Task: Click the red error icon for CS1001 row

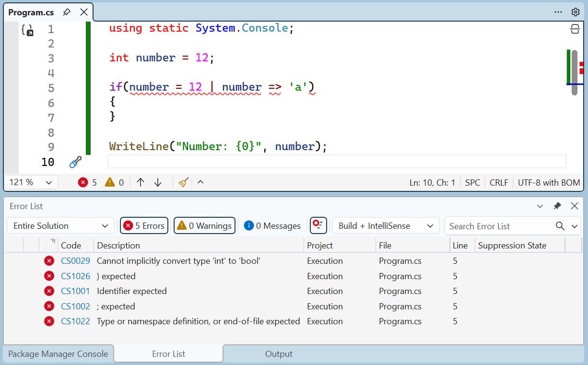Action: tap(49, 291)
